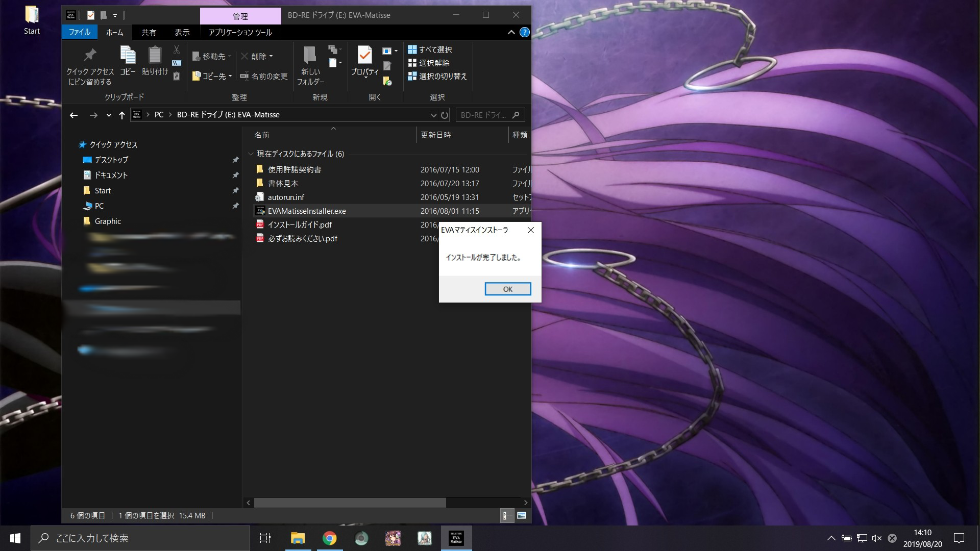
Task: Click the Copy path icon in ribbon
Action: pyautogui.click(x=177, y=63)
